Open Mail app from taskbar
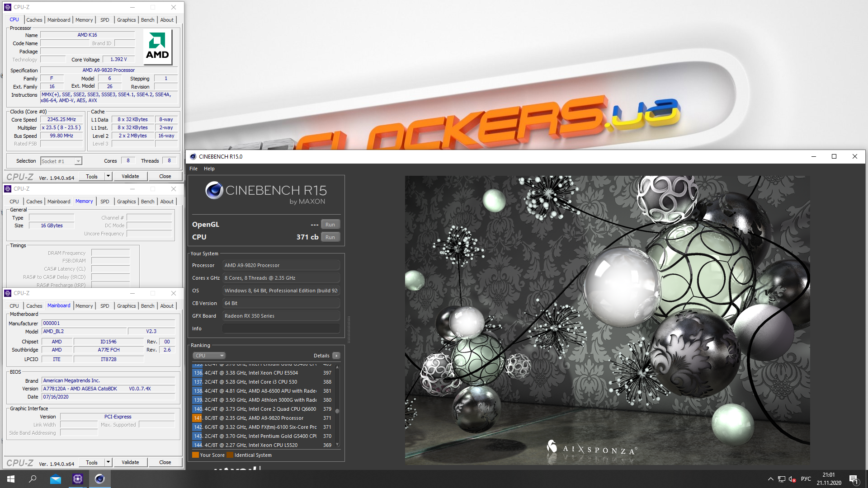868x488 pixels. (x=56, y=479)
